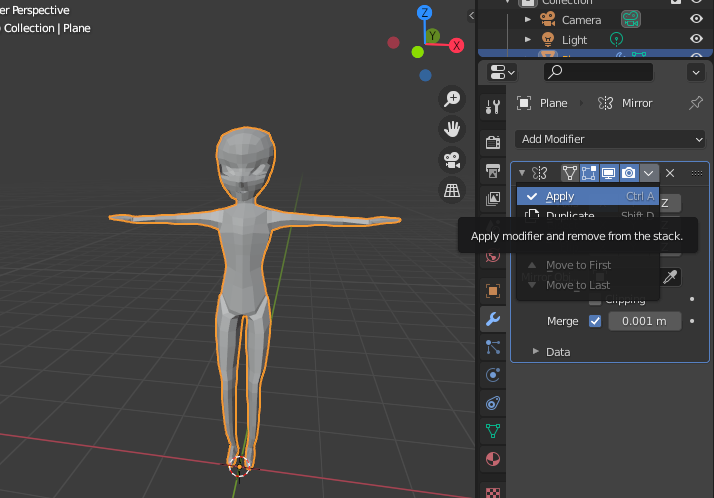Open the Material properties tab
Viewport: 714px width, 498px height.
pyautogui.click(x=493, y=459)
